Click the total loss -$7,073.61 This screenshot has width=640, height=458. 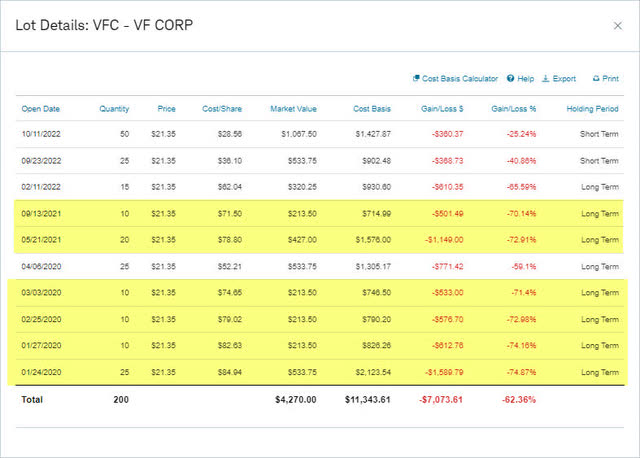(441, 400)
